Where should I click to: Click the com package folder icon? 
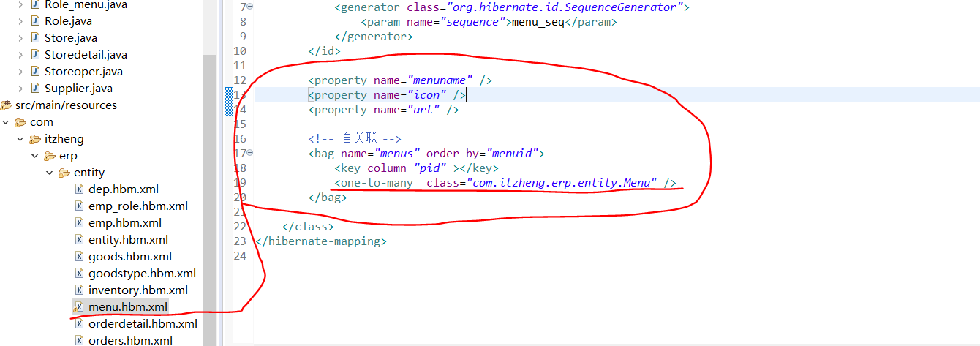tap(21, 122)
